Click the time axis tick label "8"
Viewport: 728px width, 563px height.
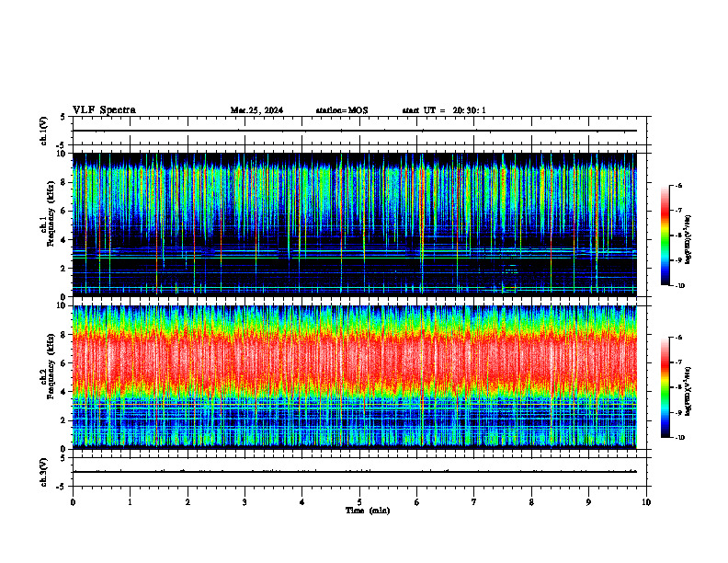(x=531, y=502)
